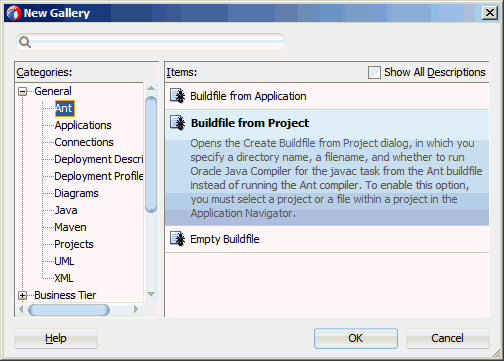This screenshot has height=361, width=504.
Task: Select the Deployment Descriptors category
Action: tap(99, 159)
